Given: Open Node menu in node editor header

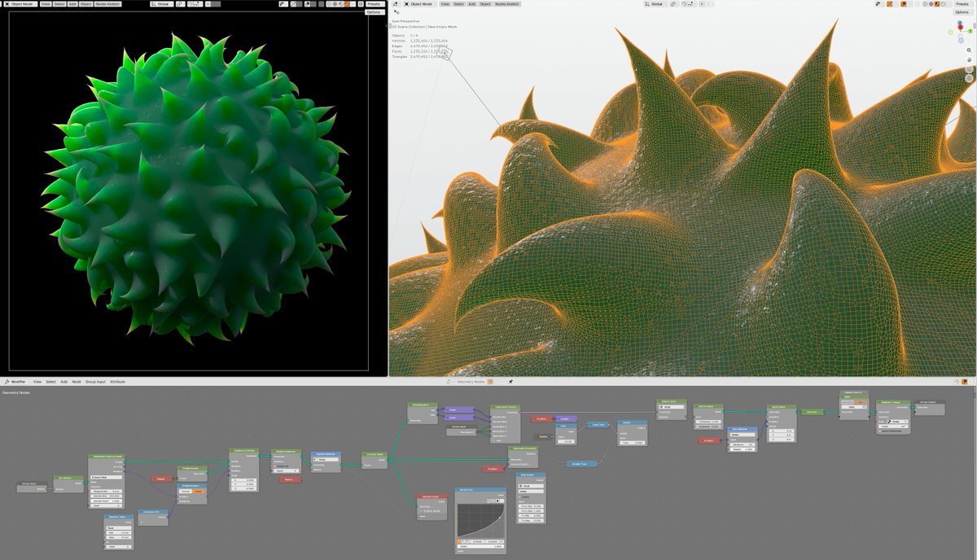Looking at the screenshot, I should pos(77,382).
